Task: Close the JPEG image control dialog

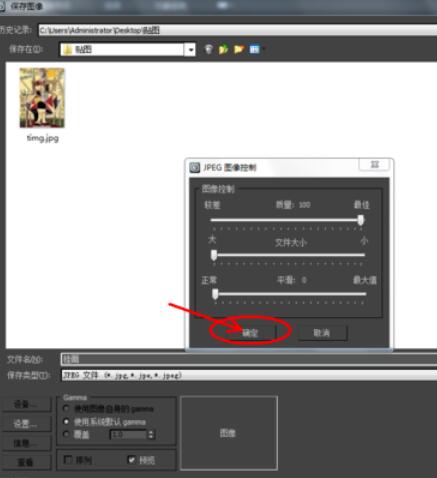Action: 374,165
